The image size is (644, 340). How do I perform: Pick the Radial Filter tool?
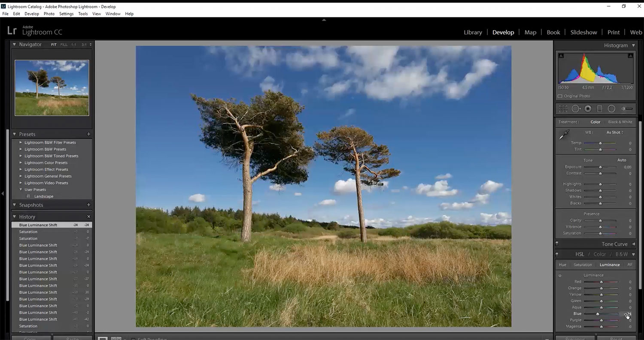tap(611, 109)
